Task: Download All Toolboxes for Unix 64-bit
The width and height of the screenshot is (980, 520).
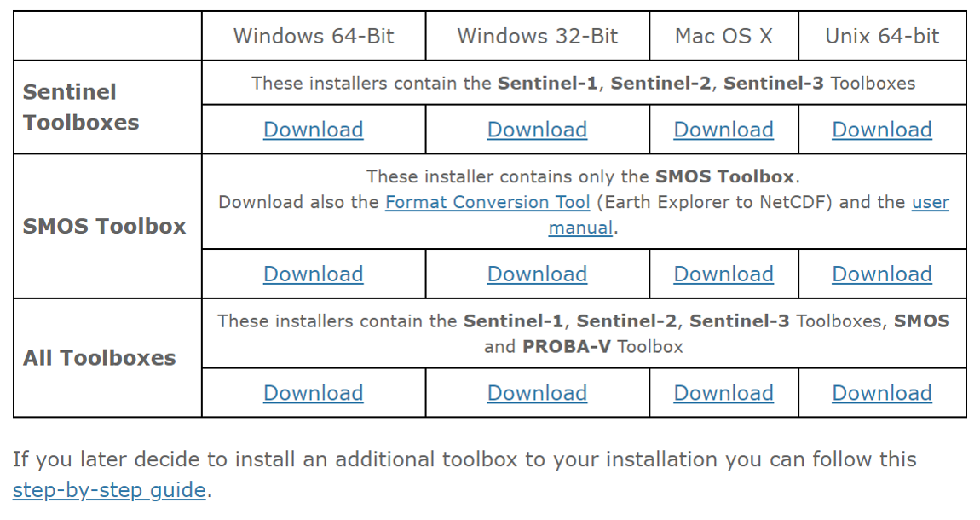Action: (881, 393)
